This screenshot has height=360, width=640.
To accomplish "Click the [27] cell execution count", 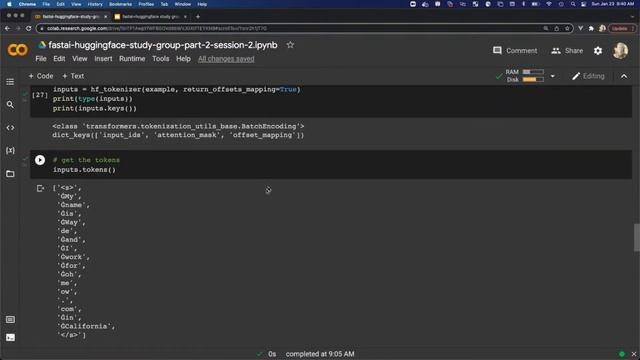I will (40, 95).
